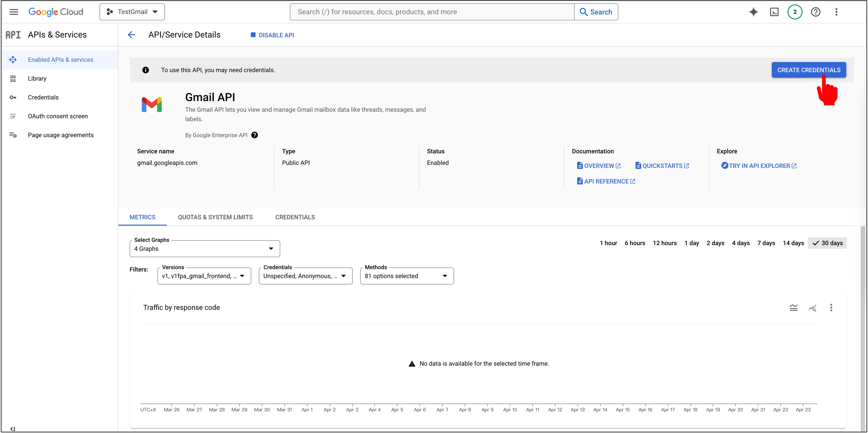Open the top bar three-dot settings menu

(x=836, y=12)
